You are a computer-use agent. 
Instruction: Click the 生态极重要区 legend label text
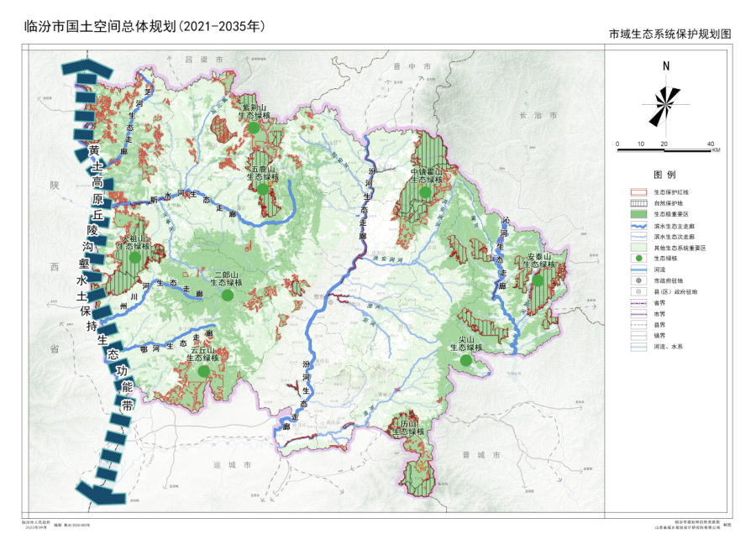click(670, 214)
